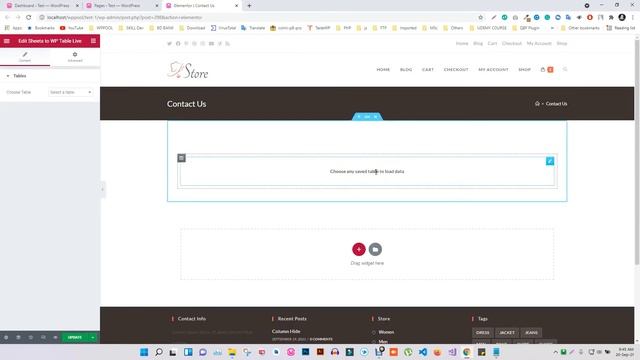Open the Elementor hamburger menu

coord(7,41)
